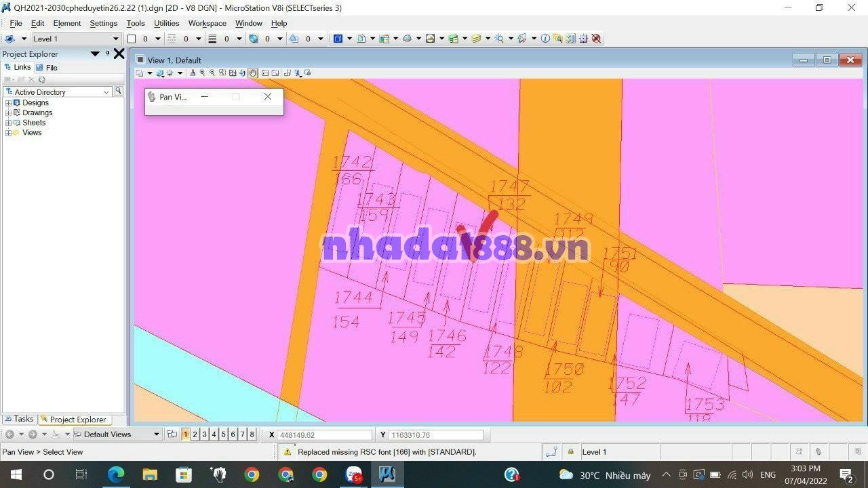Expand the Designs tree node
This screenshot has height=488, width=868.
coord(8,103)
